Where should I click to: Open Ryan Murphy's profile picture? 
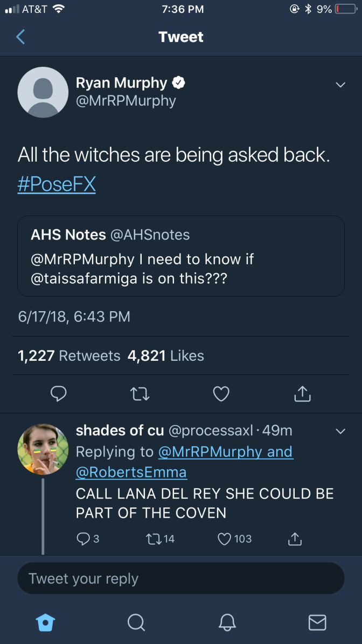43,92
